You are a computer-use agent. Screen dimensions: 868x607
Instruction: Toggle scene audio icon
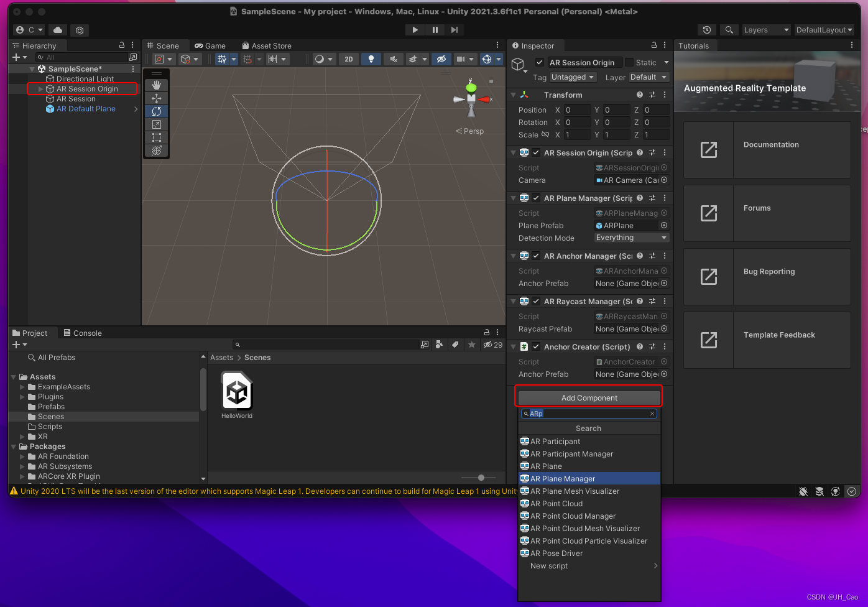coord(393,59)
